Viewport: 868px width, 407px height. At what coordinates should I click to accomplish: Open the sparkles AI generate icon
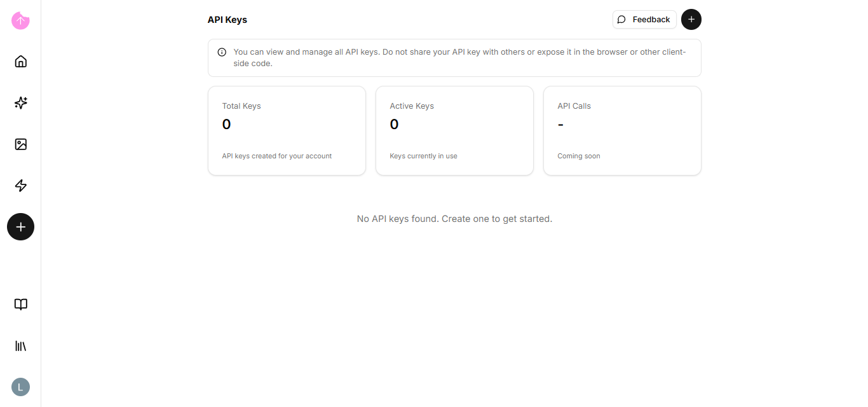pos(20,103)
